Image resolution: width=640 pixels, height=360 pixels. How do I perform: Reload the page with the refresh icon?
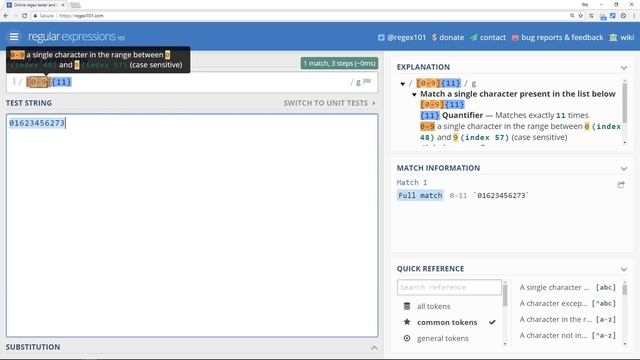24,16
